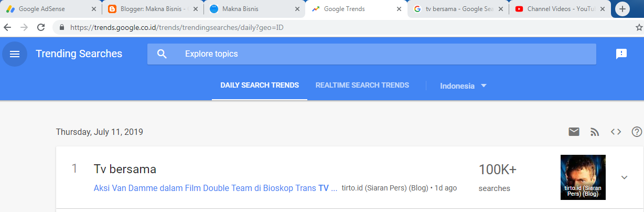
Task: Click the Tv bersama trend title
Action: click(x=125, y=169)
